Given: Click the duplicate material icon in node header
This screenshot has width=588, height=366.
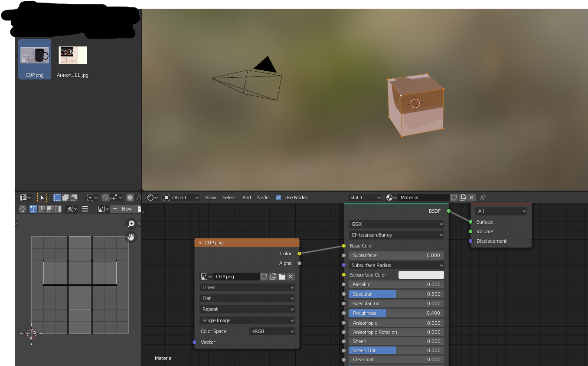Looking at the screenshot, I should point(463,198).
